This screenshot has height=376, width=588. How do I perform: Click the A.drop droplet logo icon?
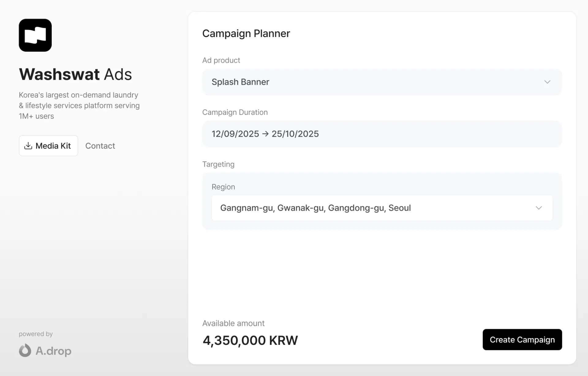[x=25, y=350]
